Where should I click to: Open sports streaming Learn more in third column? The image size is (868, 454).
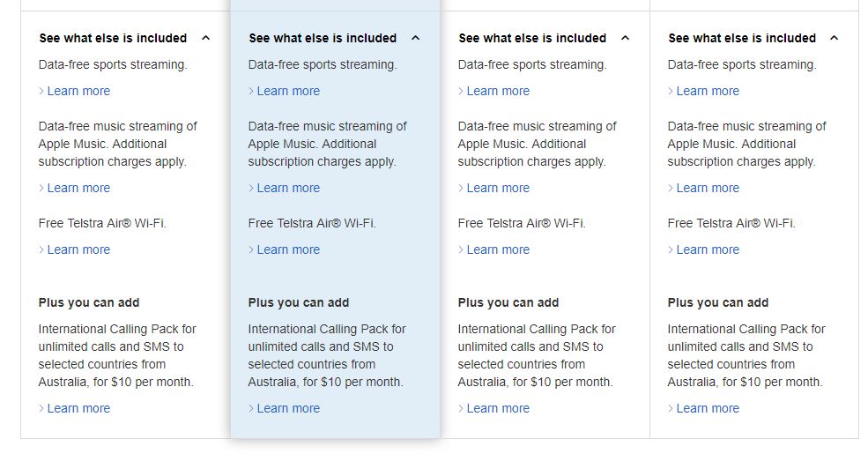pos(494,91)
